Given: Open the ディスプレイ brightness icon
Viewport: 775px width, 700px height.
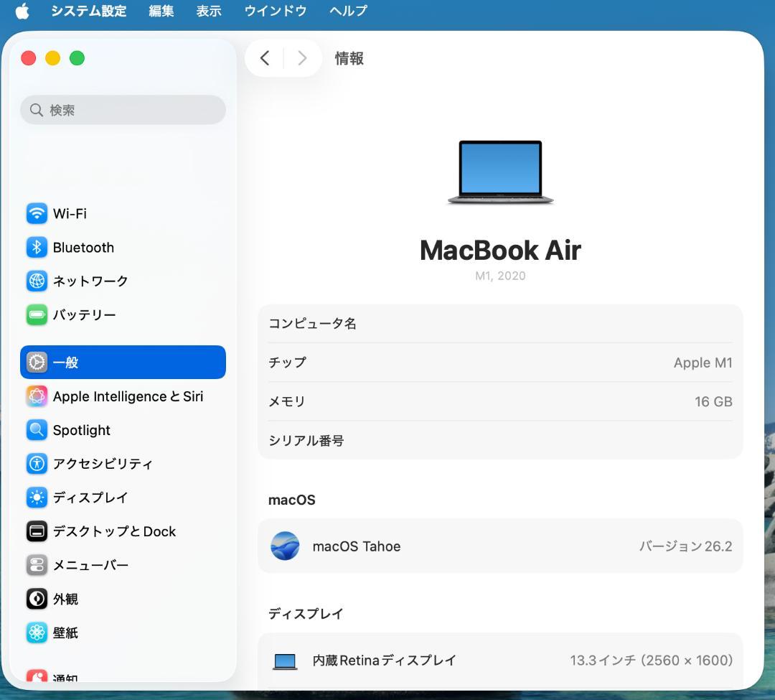Looking at the screenshot, I should click(x=37, y=498).
